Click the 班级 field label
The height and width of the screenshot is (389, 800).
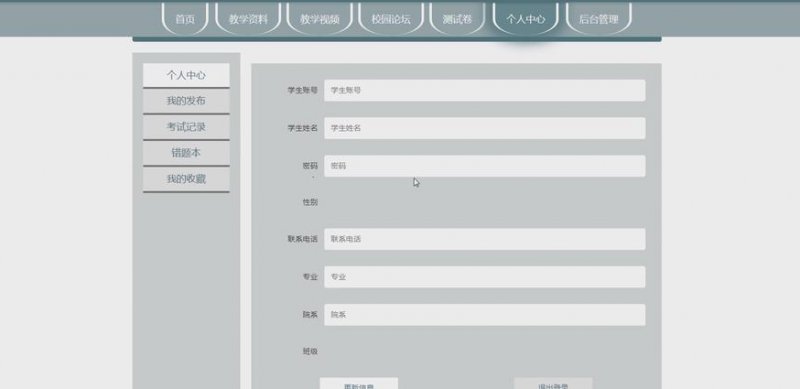tap(310, 351)
